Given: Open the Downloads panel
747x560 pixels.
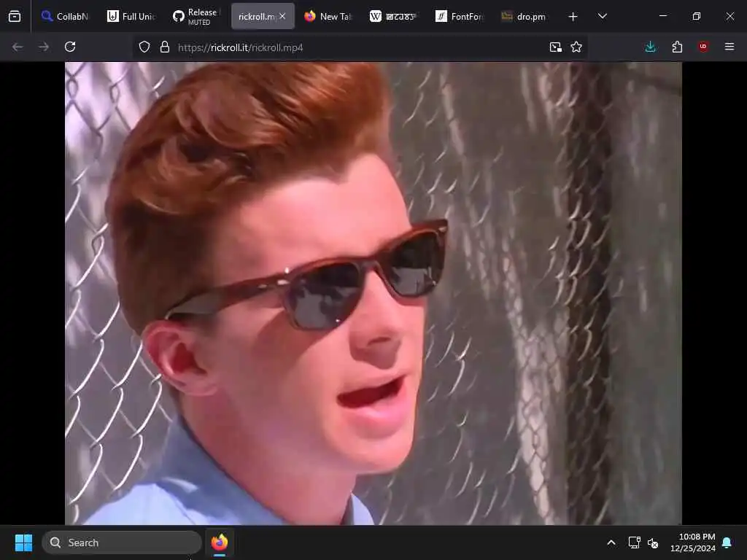Looking at the screenshot, I should pos(650,47).
